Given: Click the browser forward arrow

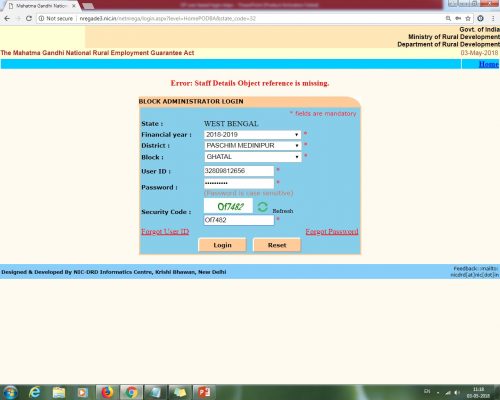Looking at the screenshot, I should point(18,19).
